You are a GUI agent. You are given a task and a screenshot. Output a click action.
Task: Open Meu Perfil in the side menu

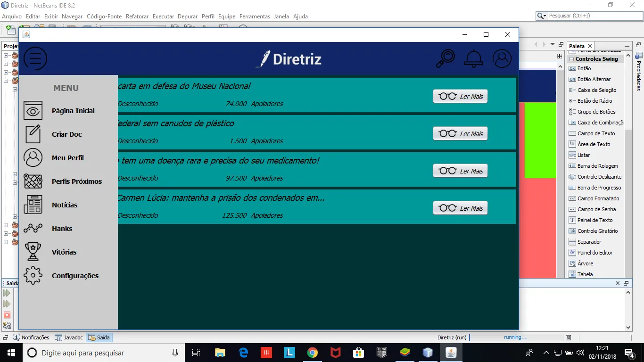click(68, 158)
